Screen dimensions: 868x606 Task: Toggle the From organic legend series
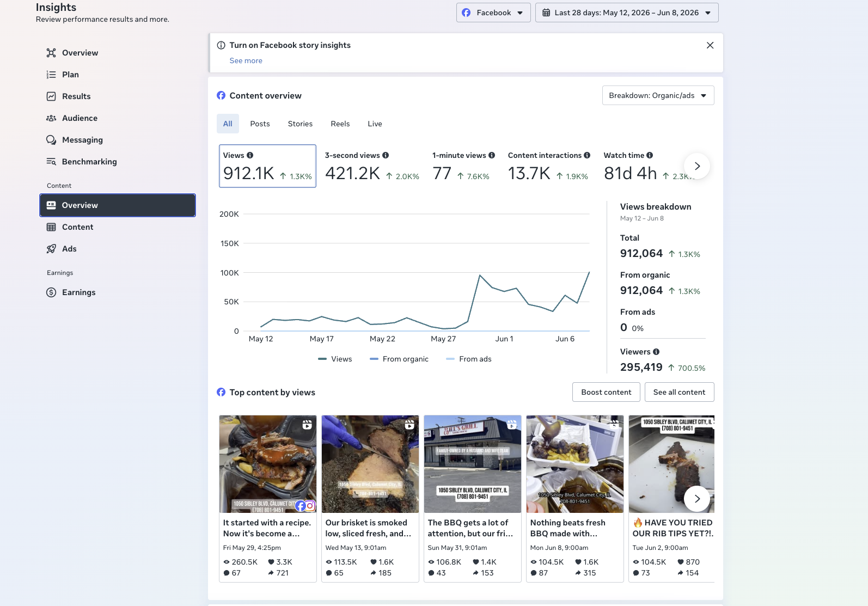point(399,359)
